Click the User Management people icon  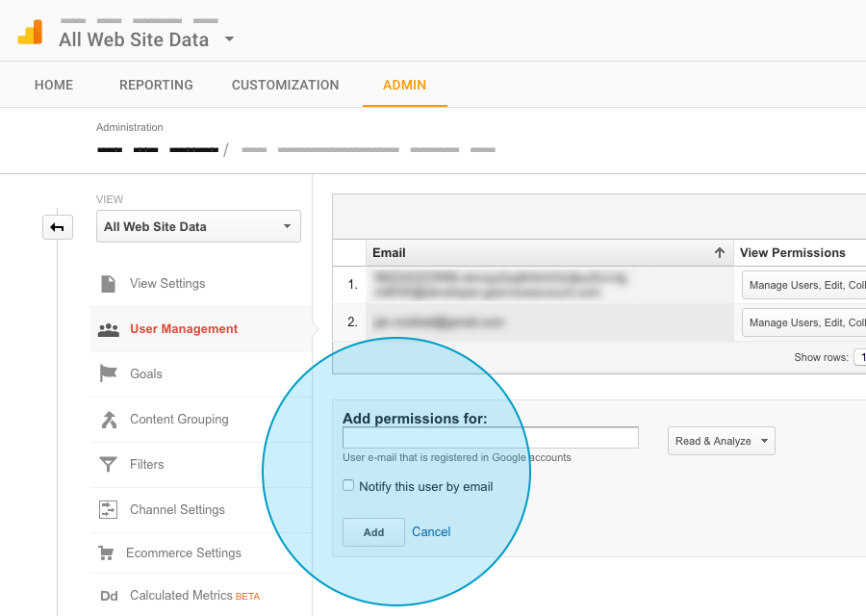pyautogui.click(x=108, y=330)
